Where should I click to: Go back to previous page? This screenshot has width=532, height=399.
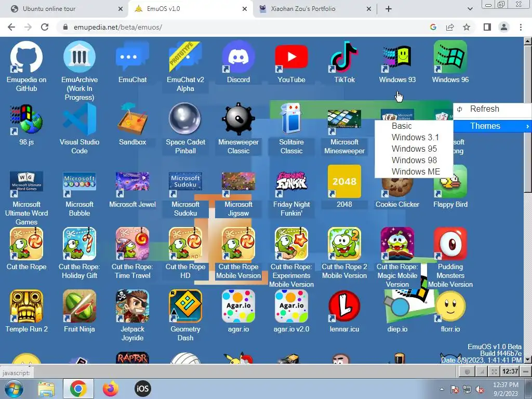11,27
